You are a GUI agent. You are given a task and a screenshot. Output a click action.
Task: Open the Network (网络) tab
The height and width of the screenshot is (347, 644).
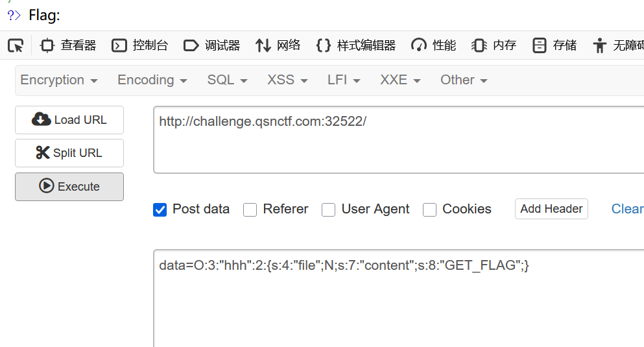click(x=278, y=45)
